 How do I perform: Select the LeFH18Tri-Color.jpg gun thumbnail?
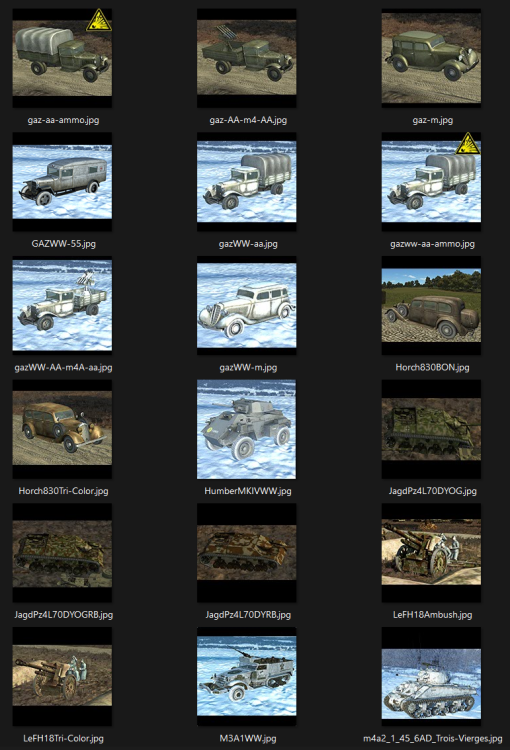(x=62, y=677)
